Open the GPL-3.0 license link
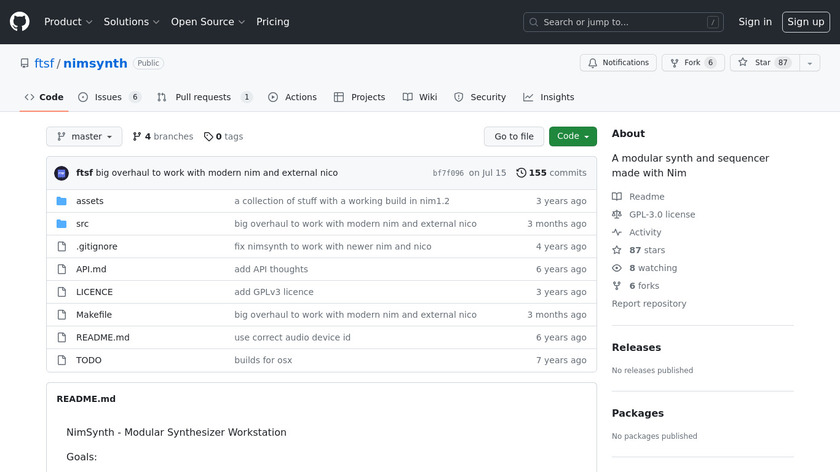840x472 pixels. (x=661, y=215)
